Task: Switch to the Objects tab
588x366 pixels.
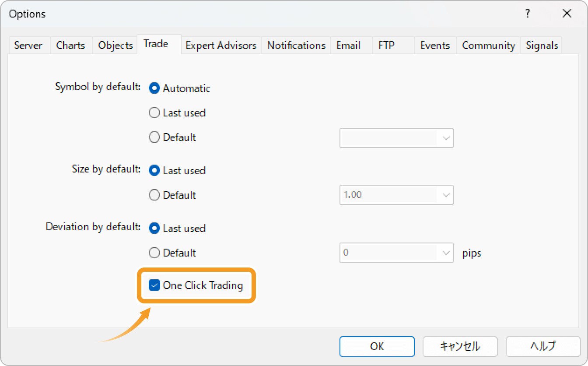Action: coord(115,45)
